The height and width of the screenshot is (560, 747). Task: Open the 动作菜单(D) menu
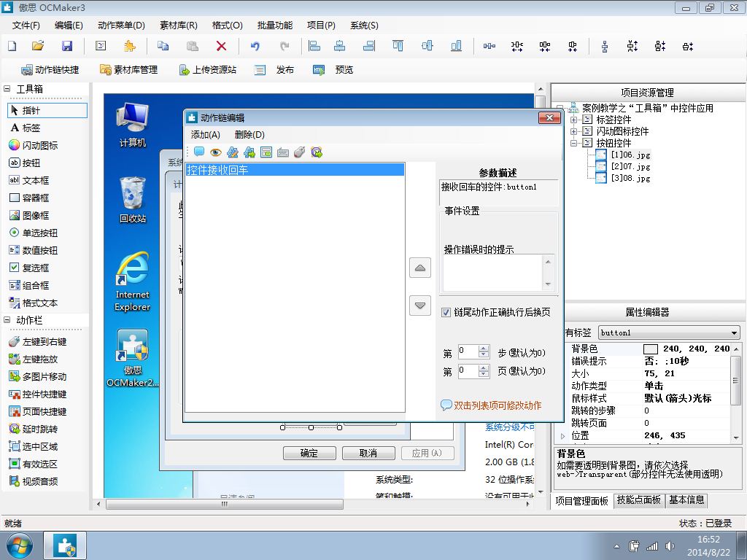(121, 26)
